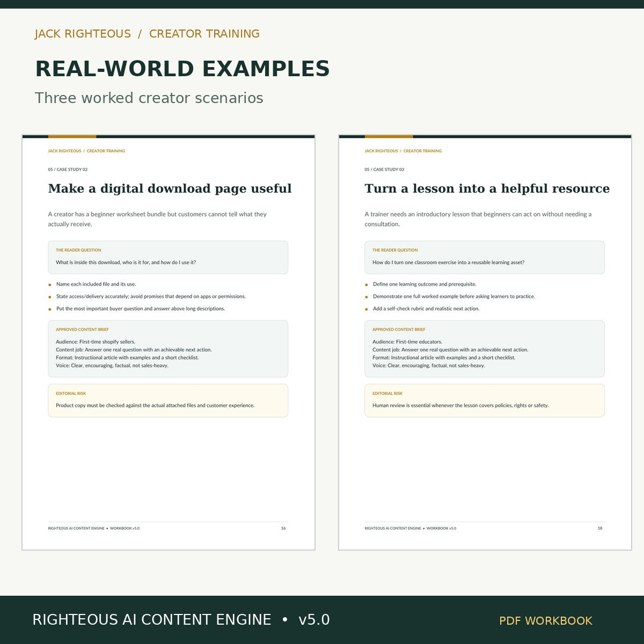The height and width of the screenshot is (644, 644).
Task: Click "Audience: First-time educators."
Action: click(407, 342)
